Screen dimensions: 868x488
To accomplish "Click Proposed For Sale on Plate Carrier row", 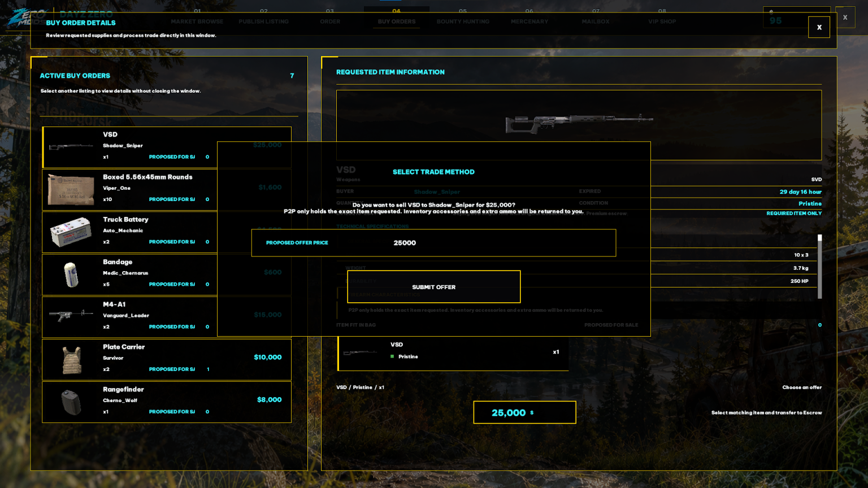I will tap(172, 369).
